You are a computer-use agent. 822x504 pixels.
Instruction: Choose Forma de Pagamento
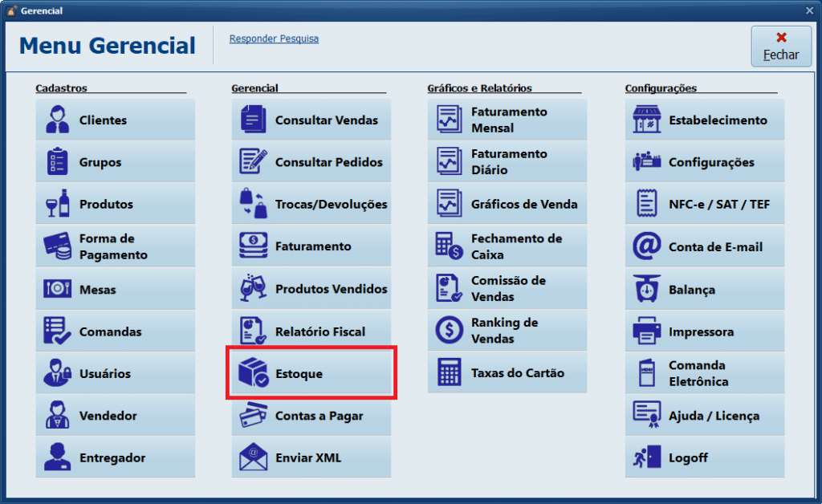115,246
